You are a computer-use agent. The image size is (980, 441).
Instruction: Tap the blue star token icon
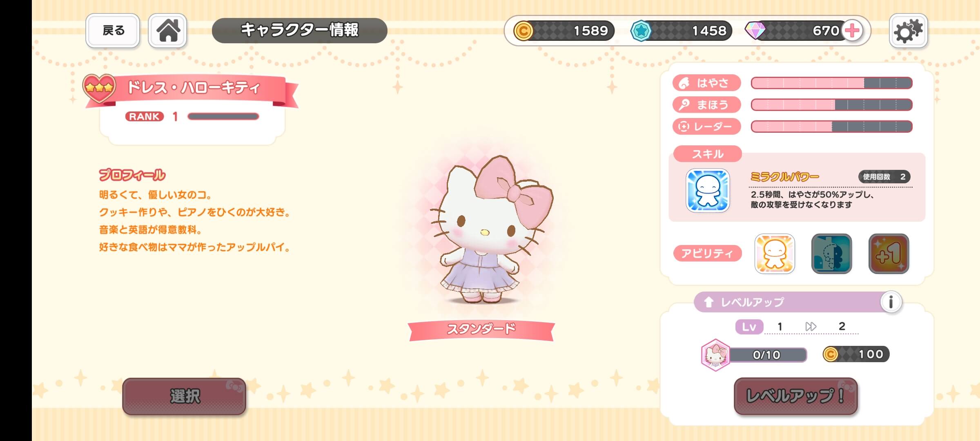641,31
